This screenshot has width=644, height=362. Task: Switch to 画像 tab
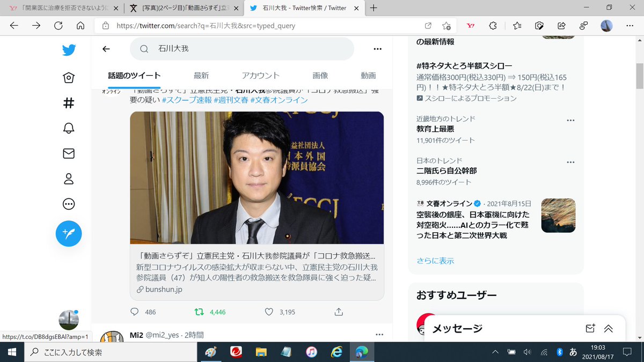point(320,76)
